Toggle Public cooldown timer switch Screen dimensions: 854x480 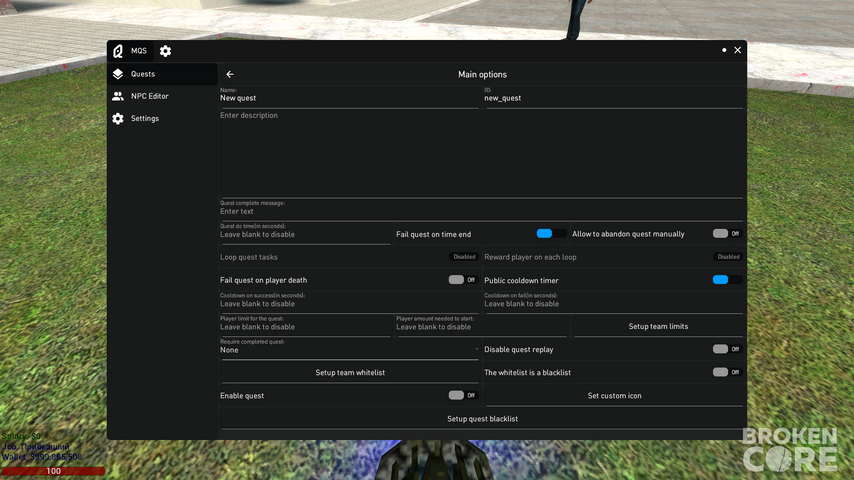tap(727, 280)
